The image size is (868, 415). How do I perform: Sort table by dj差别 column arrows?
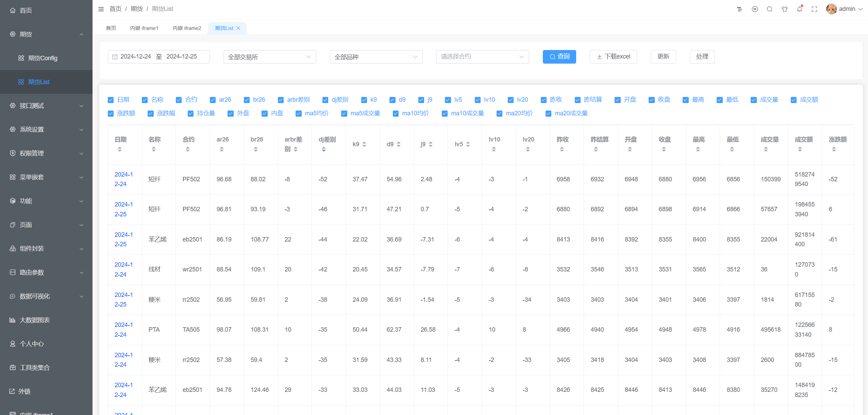click(x=324, y=149)
